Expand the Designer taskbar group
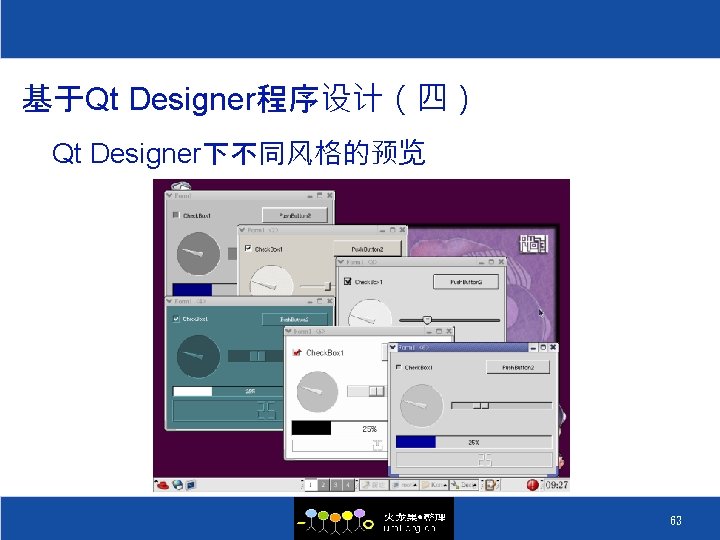Screen dimensions: 720x540 click(464, 484)
